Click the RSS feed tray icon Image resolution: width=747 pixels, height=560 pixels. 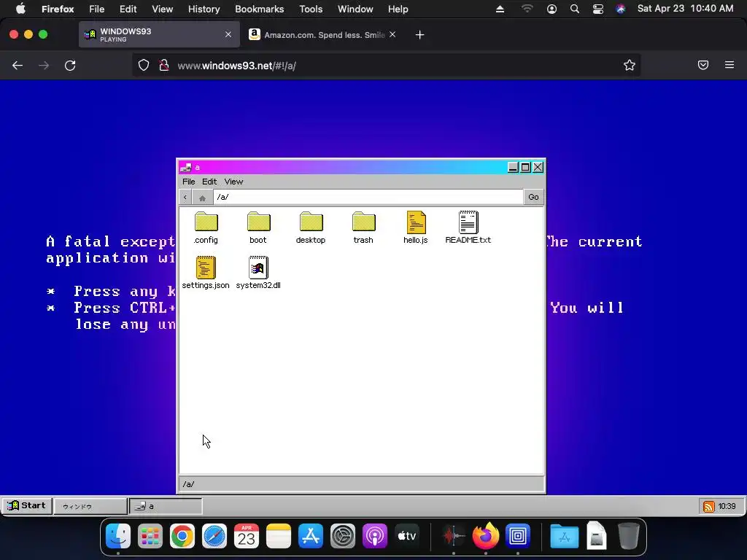pyautogui.click(x=708, y=506)
